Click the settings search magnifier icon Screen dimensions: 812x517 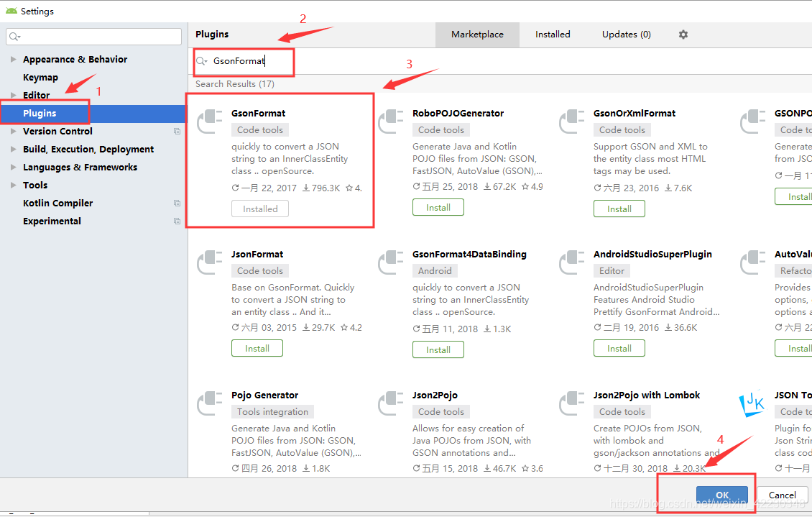click(x=14, y=36)
